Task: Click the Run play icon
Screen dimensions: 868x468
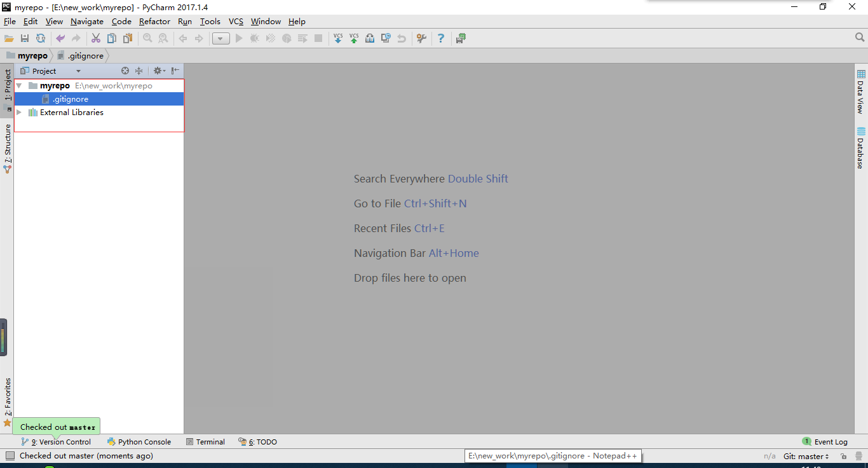Action: pyautogui.click(x=239, y=39)
